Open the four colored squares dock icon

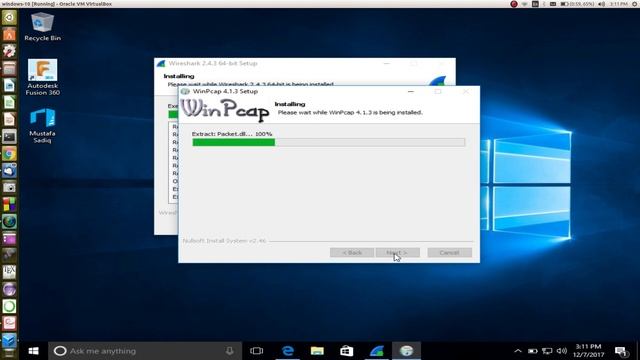pos(9,204)
